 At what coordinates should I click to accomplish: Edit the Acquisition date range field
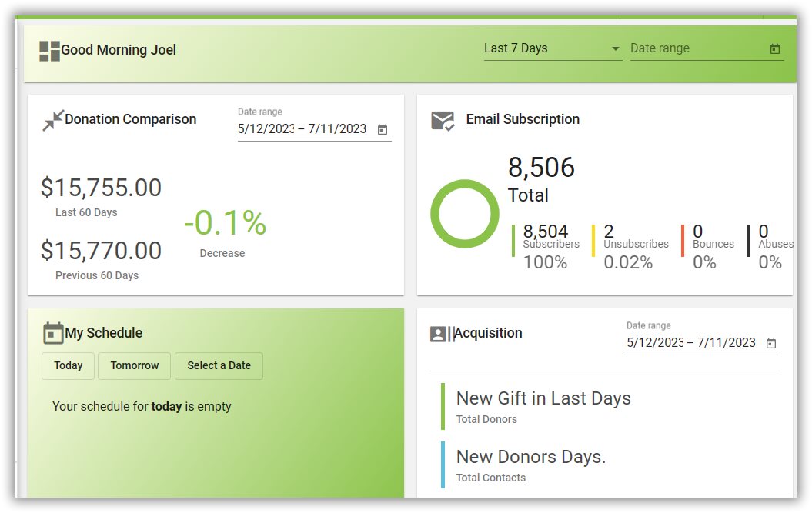691,343
